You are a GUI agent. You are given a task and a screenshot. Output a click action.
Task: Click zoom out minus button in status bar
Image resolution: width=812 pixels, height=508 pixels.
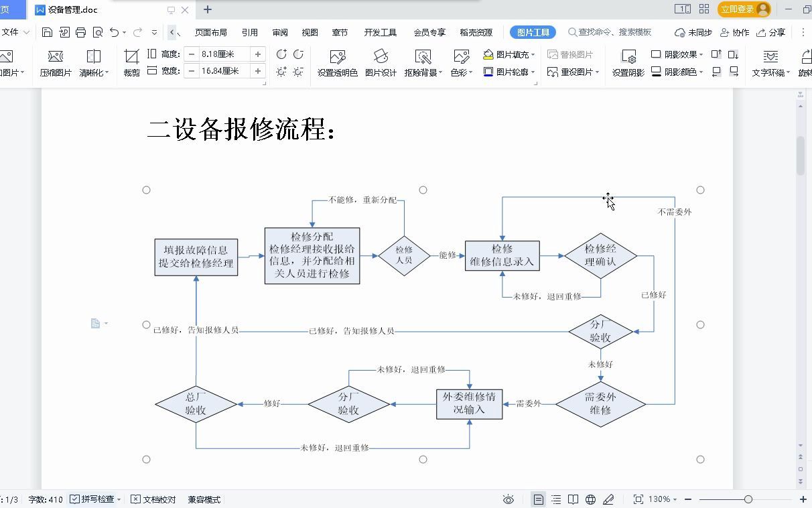(688, 499)
